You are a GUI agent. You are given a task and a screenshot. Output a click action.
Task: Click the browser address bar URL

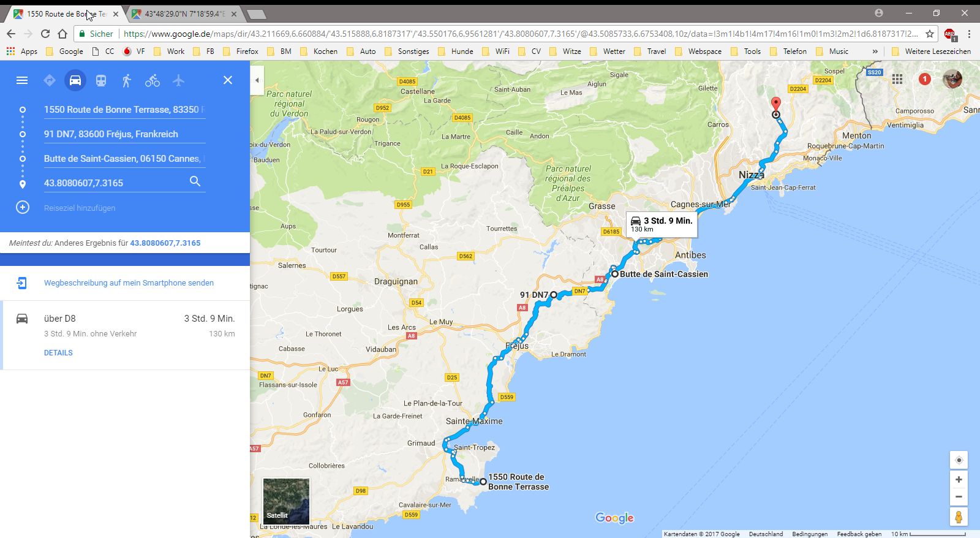(x=521, y=34)
